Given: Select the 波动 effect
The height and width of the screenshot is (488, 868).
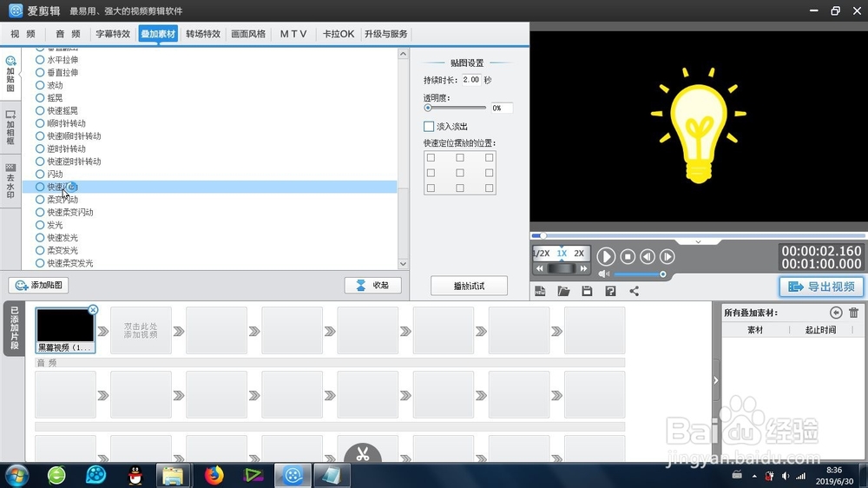Looking at the screenshot, I should point(49,85).
